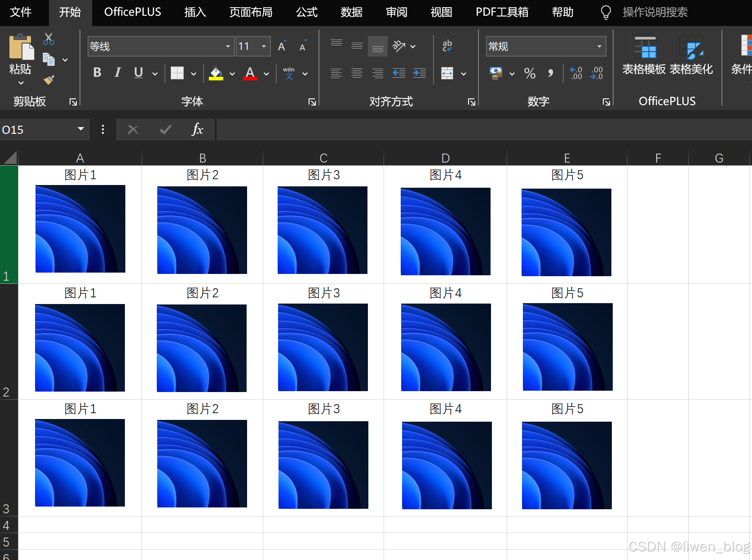Increase indent icon
The height and width of the screenshot is (560, 752).
pos(420,73)
